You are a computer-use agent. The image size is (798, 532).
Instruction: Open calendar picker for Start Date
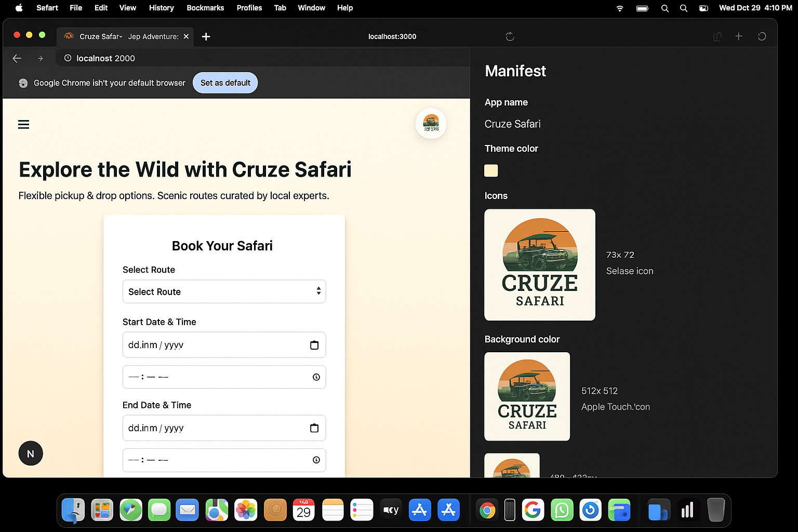tap(314, 345)
